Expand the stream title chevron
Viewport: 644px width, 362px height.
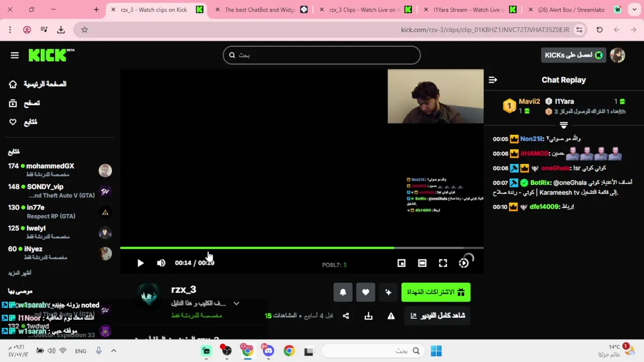(x=236, y=304)
